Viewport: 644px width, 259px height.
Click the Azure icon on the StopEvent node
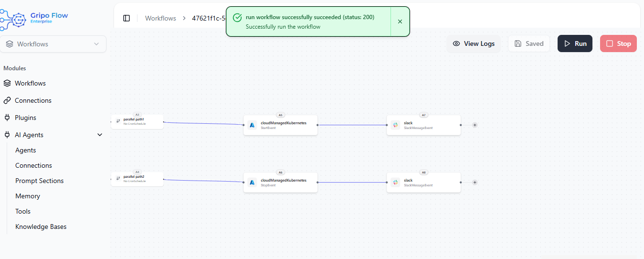(x=252, y=183)
